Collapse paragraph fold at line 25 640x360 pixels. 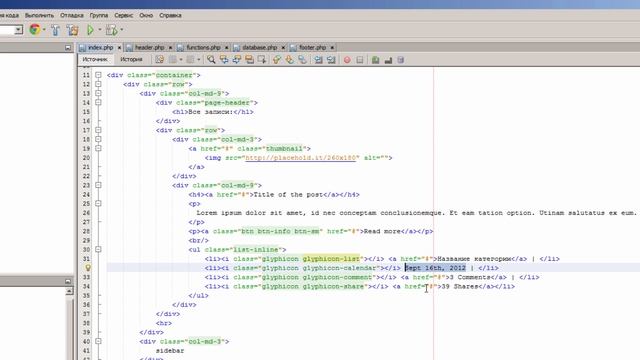[98, 204]
